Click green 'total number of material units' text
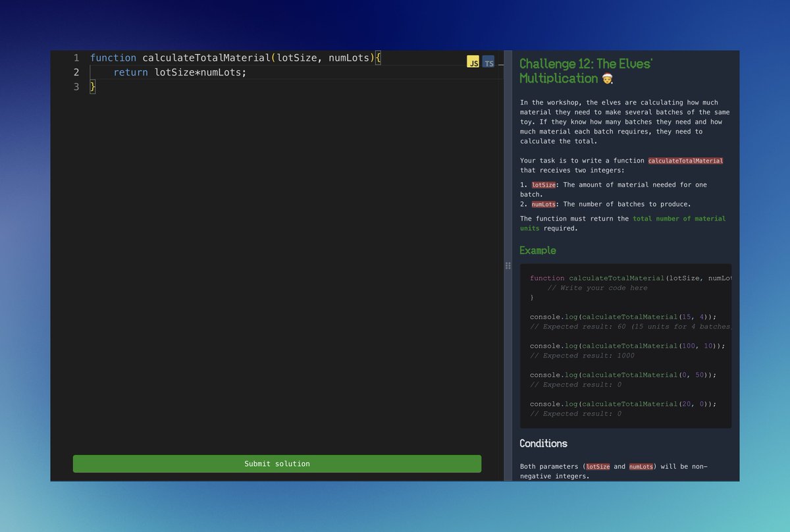This screenshot has height=532, width=790. coord(623,223)
